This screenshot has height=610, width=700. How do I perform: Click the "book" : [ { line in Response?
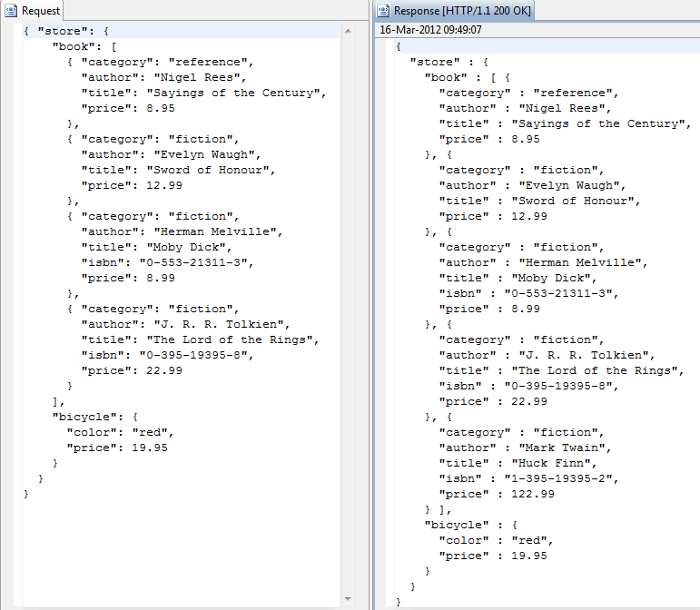(x=468, y=78)
